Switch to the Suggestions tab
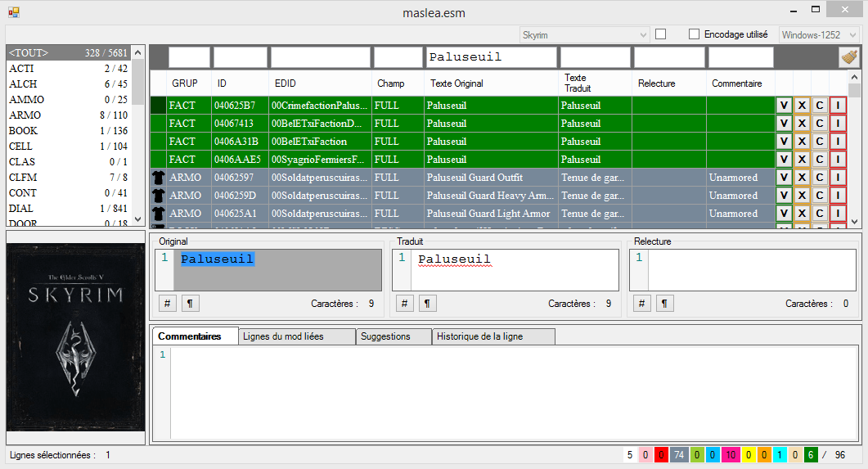This screenshot has height=469, width=868. pyautogui.click(x=396, y=336)
